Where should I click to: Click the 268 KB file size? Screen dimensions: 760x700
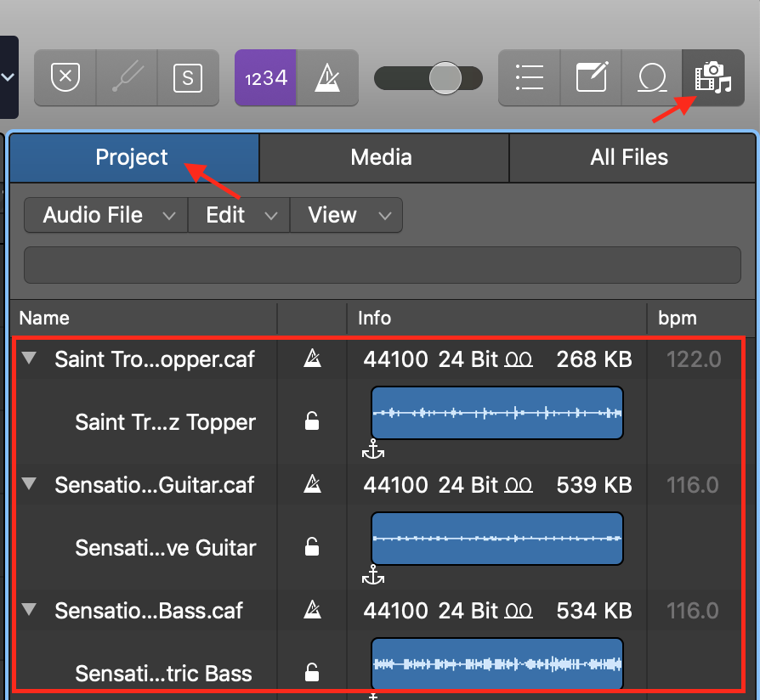(594, 359)
